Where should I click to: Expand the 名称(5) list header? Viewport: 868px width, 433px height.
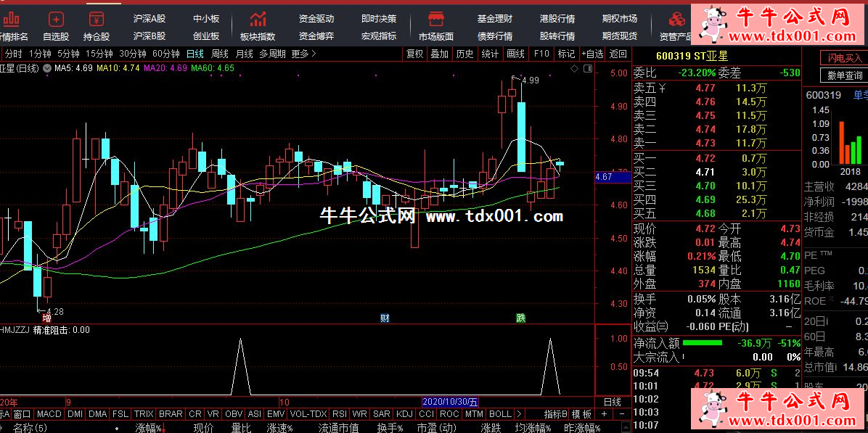tap(30, 427)
